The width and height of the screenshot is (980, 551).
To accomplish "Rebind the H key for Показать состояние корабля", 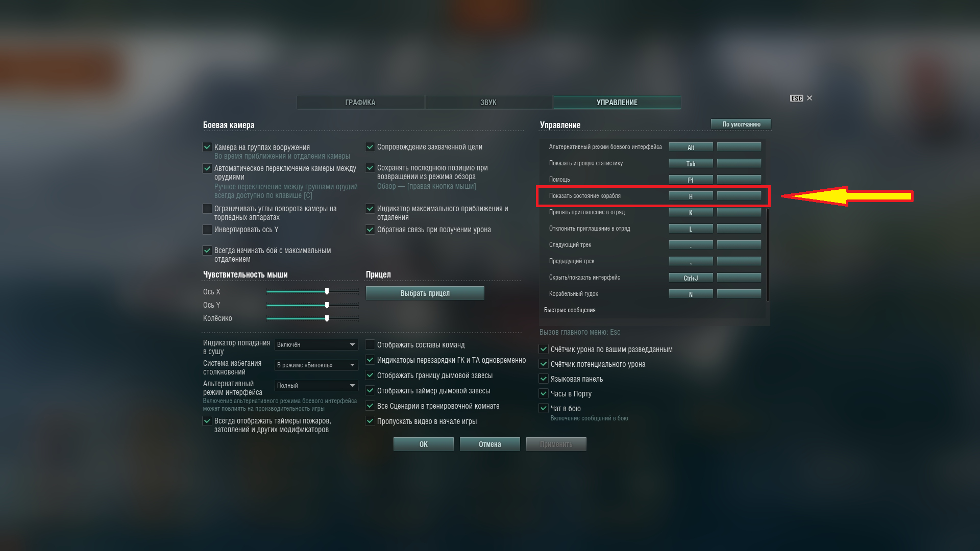I will (x=691, y=196).
